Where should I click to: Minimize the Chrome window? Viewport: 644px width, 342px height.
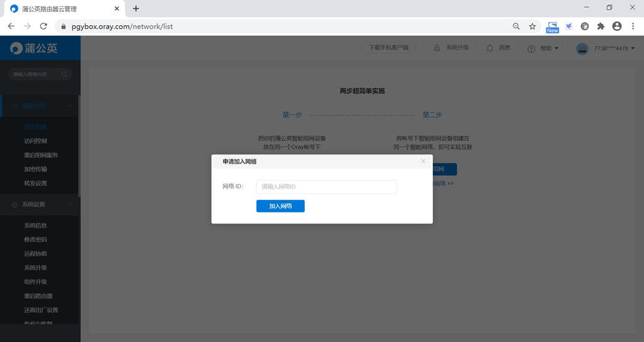pyautogui.click(x=587, y=8)
